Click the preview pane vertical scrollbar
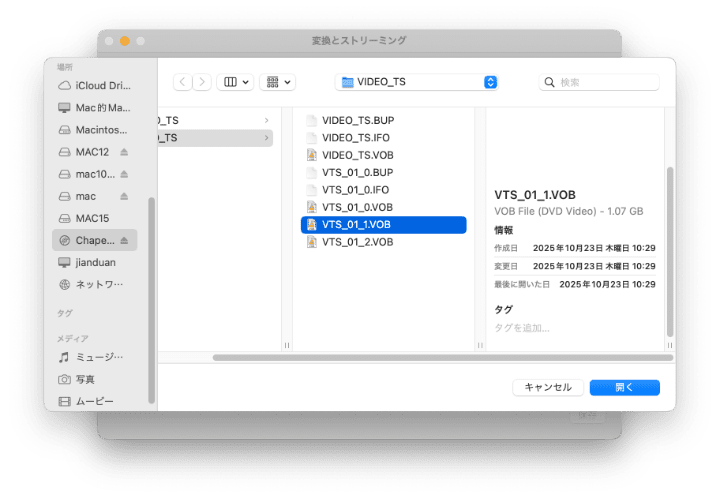 [x=670, y=252]
